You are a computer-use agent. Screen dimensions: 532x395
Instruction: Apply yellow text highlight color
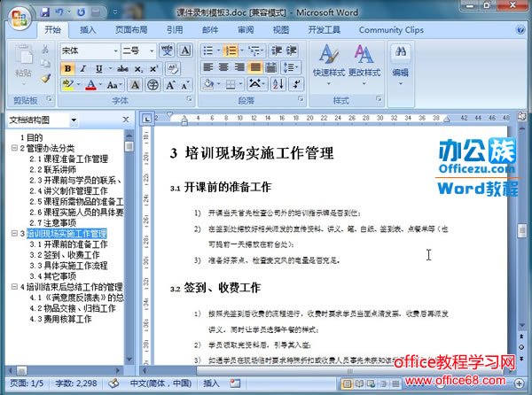[x=68, y=85]
